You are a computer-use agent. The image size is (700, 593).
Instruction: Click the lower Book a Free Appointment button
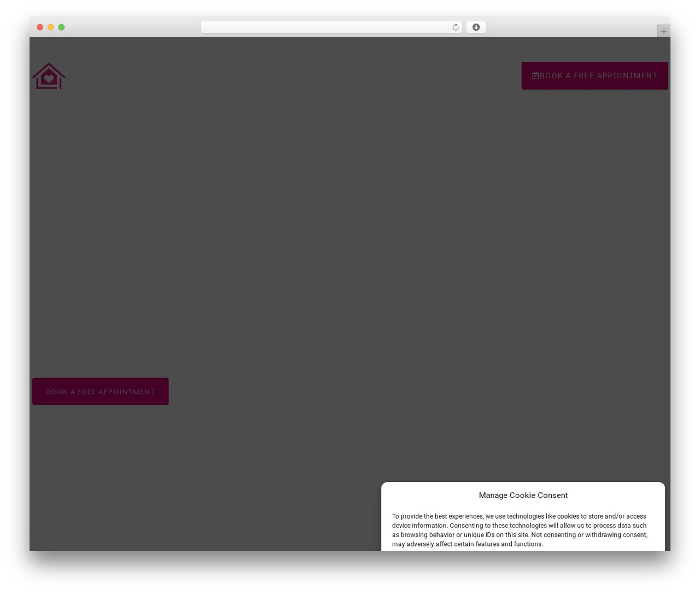point(100,392)
